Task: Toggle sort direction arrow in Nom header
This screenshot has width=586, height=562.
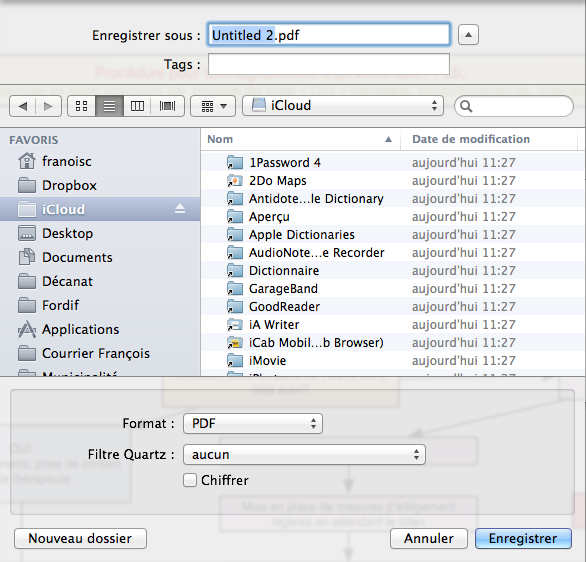Action: point(388,139)
